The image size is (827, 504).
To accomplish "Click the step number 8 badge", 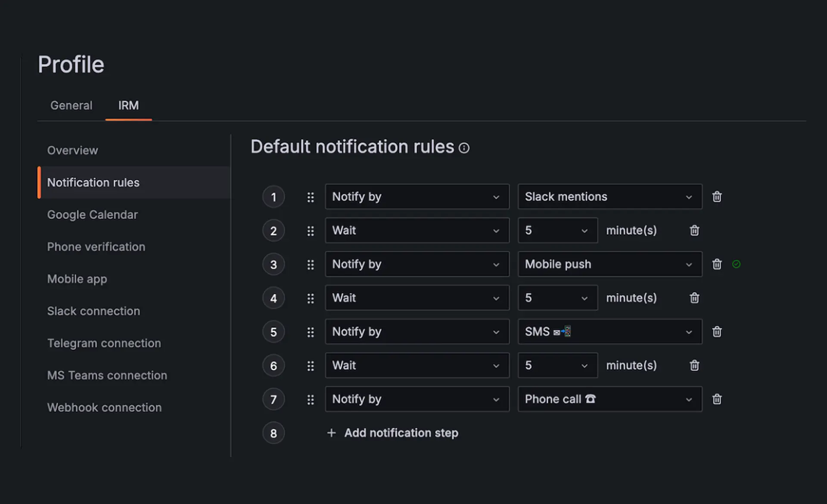I will coord(274,433).
